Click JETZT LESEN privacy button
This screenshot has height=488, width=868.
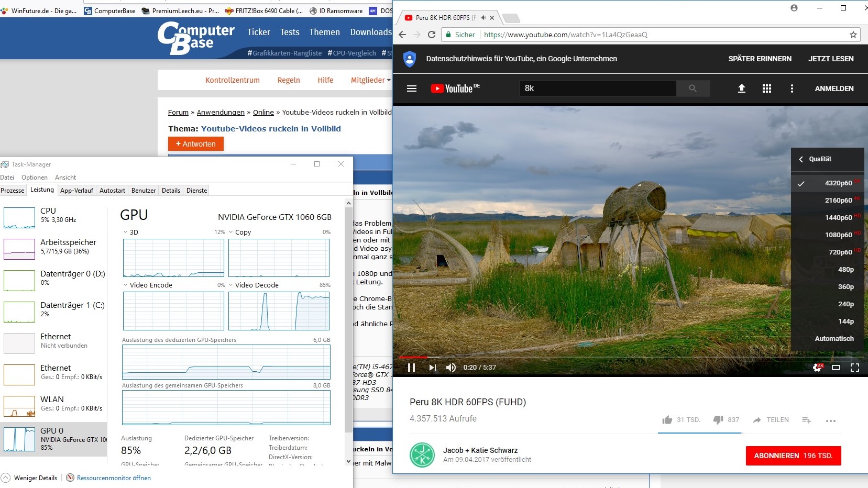[831, 59]
